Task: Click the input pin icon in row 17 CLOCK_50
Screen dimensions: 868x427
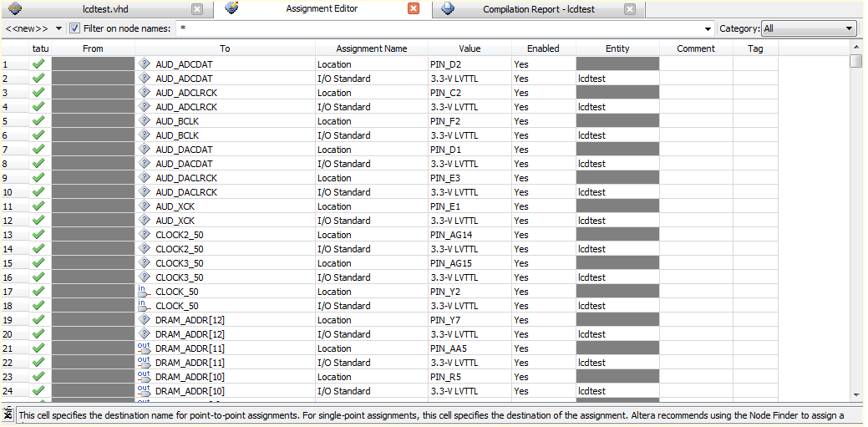Action: 144,291
